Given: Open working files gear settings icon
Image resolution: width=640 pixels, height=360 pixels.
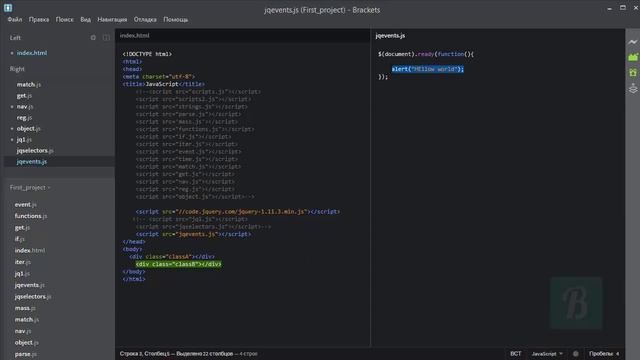Looking at the screenshot, I should click(x=93, y=38).
